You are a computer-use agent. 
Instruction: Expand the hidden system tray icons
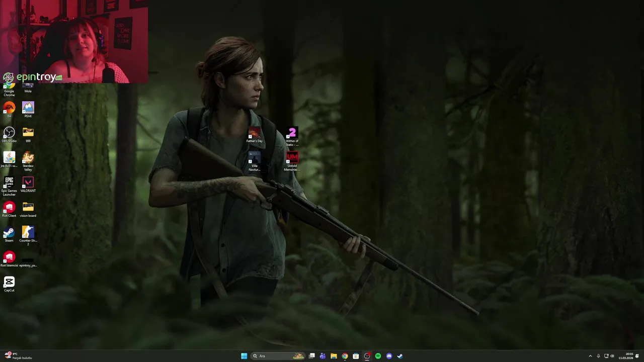[x=590, y=356]
